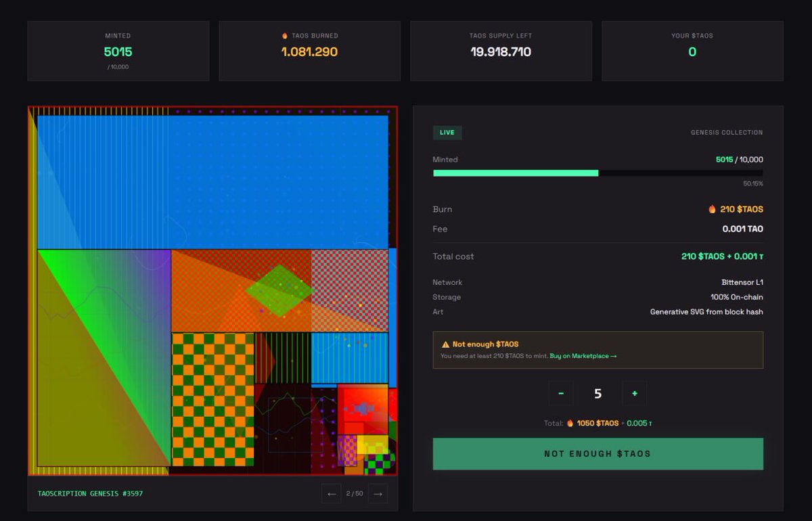Open the Buy on Marketplace link
This screenshot has width=812, height=521.
point(583,356)
